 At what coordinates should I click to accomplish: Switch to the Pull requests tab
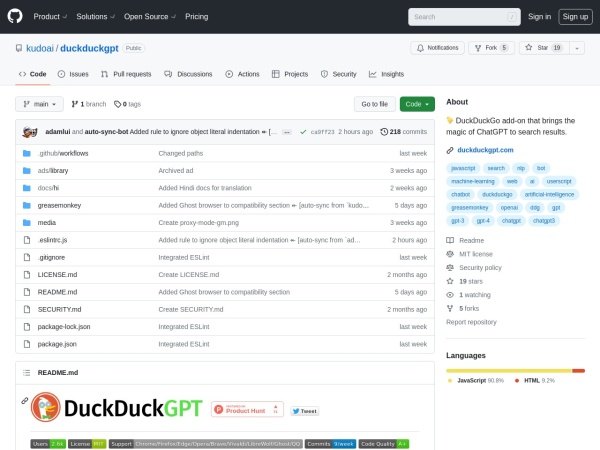(126, 74)
